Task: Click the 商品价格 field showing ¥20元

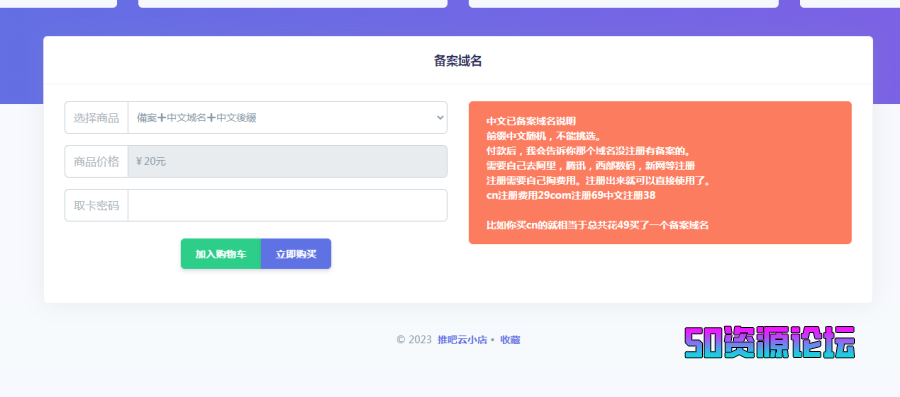Action: coord(288,161)
